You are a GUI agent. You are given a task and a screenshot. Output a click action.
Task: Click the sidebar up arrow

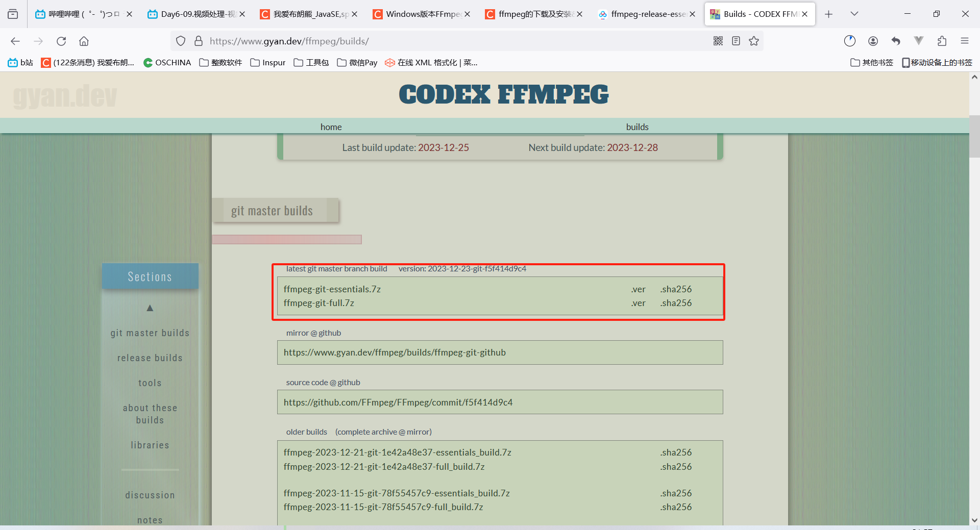coord(150,308)
